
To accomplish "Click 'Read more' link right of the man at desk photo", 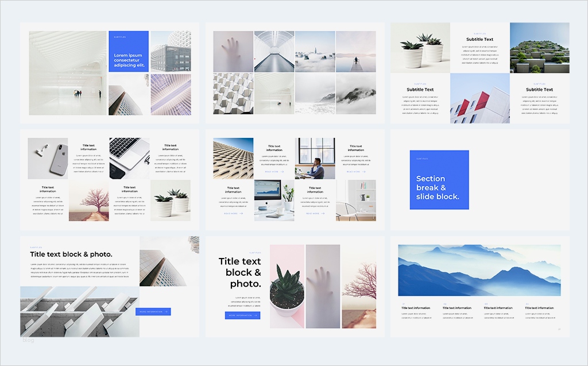I will point(356,172).
